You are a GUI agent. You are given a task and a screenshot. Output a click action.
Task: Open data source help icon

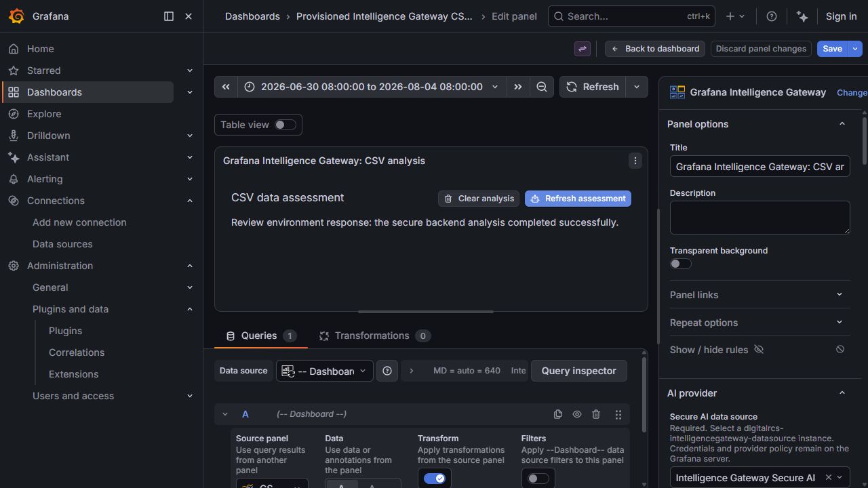(x=387, y=371)
